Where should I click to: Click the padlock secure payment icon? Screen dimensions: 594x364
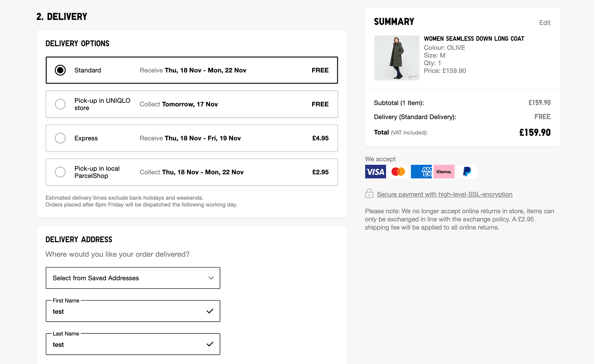(369, 194)
